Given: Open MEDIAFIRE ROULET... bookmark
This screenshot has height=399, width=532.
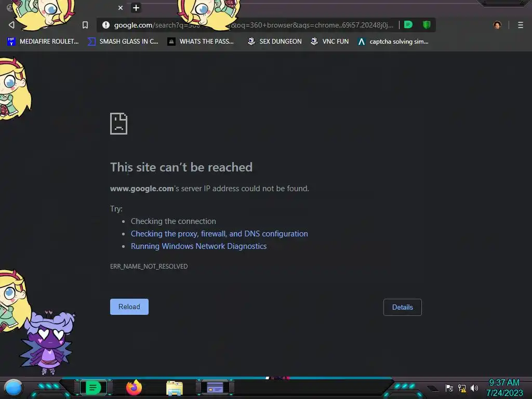Looking at the screenshot, I should [43, 42].
